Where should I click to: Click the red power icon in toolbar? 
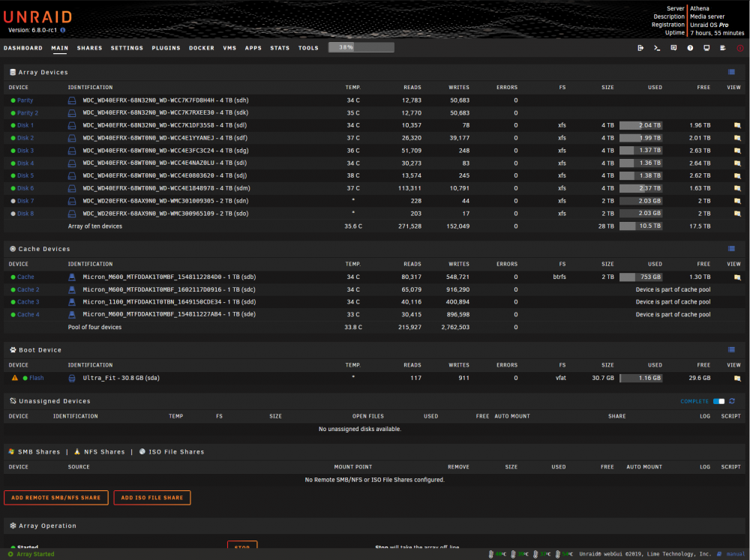pos(740,48)
